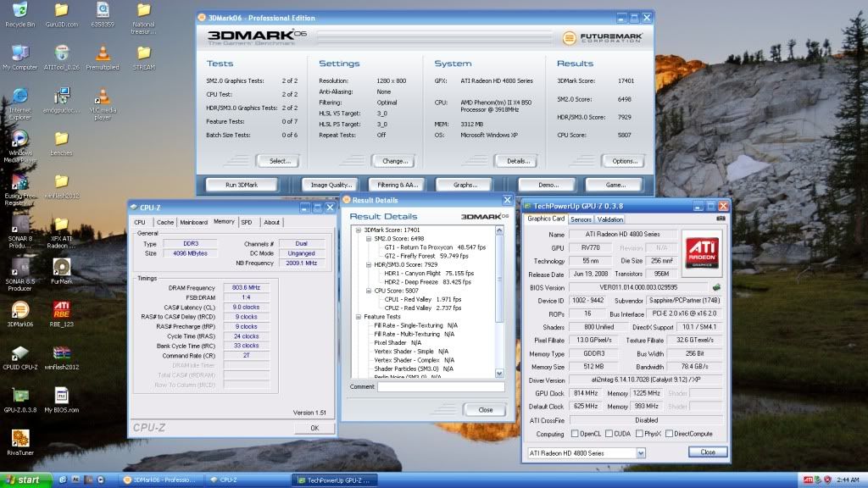
Task: Launch ATITool_0.26 from the desktop
Action: [61, 58]
